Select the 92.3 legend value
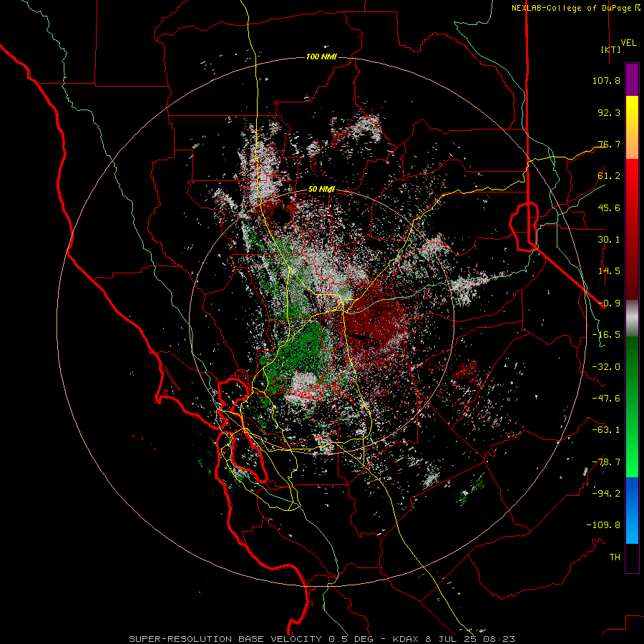This screenshot has height=644, width=644. pos(609,112)
